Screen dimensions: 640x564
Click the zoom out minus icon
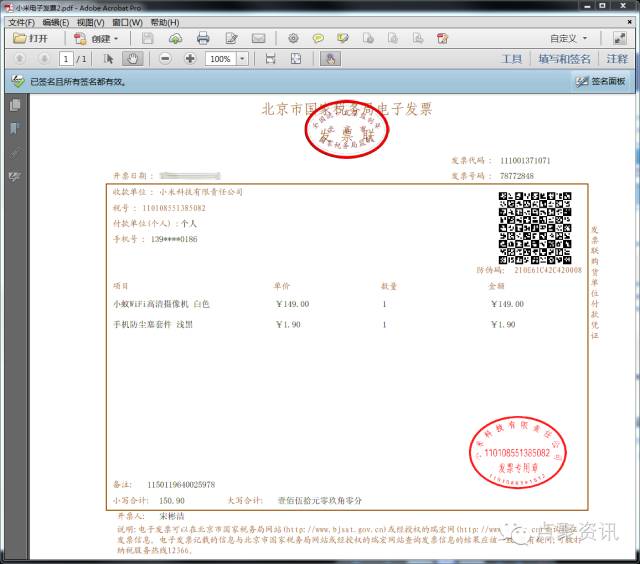(x=165, y=59)
